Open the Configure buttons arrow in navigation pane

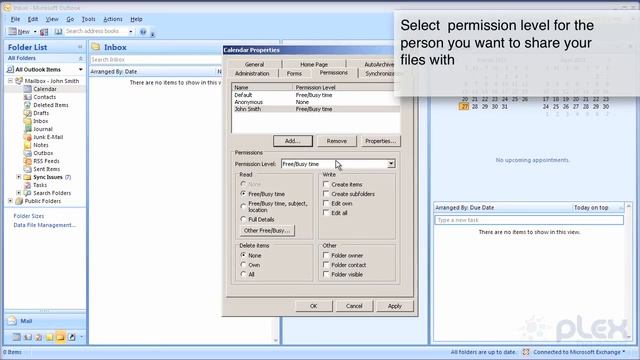[82, 337]
